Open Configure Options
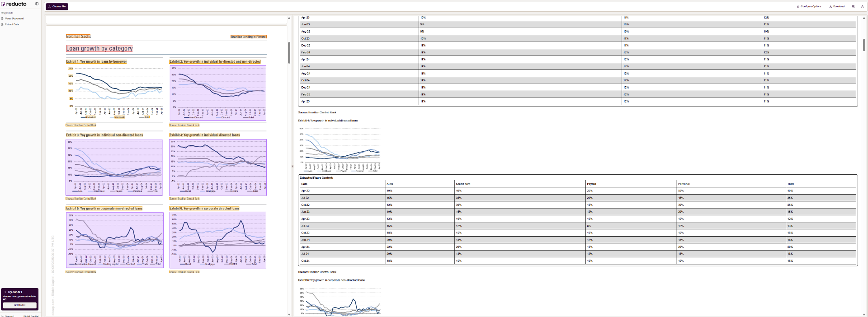Viewport: 868px width, 317px height. click(811, 7)
